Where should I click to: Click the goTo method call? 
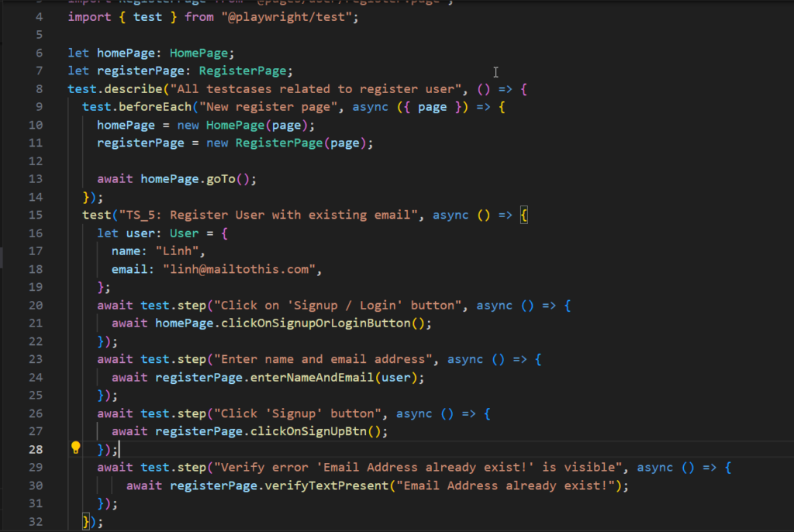(x=220, y=178)
